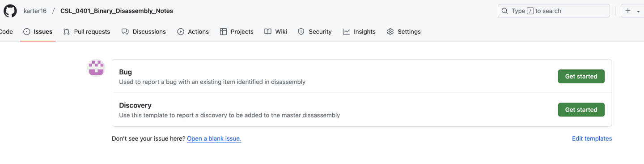Viewport: 644px width, 164px height.
Task: Click the Edit templates link
Action: pyautogui.click(x=592, y=138)
